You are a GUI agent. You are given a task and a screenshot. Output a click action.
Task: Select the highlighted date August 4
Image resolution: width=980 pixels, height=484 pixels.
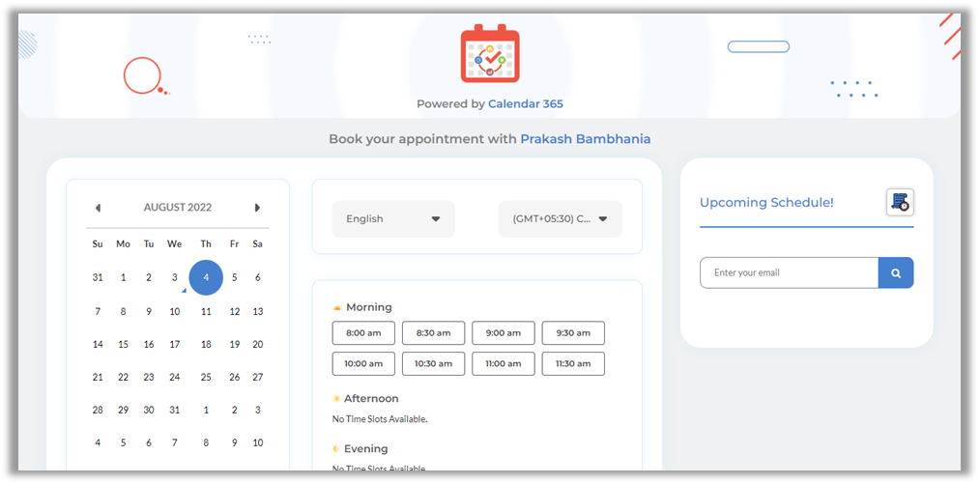point(206,277)
